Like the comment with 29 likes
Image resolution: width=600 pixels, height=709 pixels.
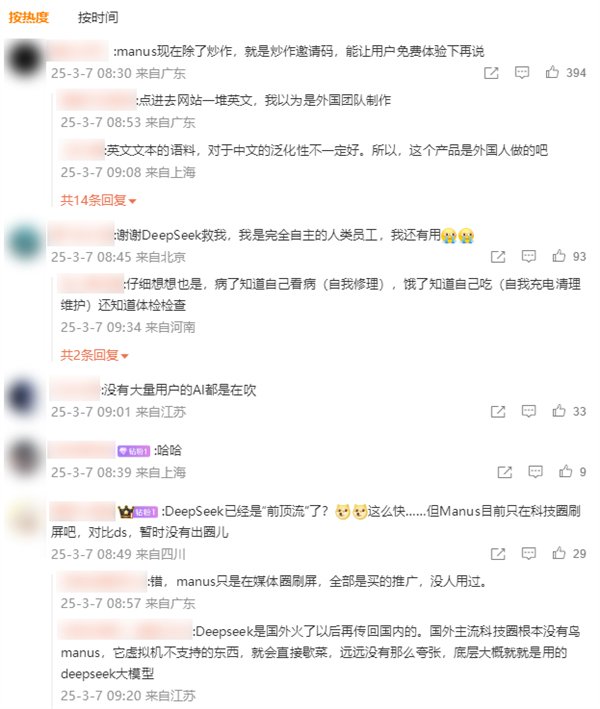coord(559,553)
